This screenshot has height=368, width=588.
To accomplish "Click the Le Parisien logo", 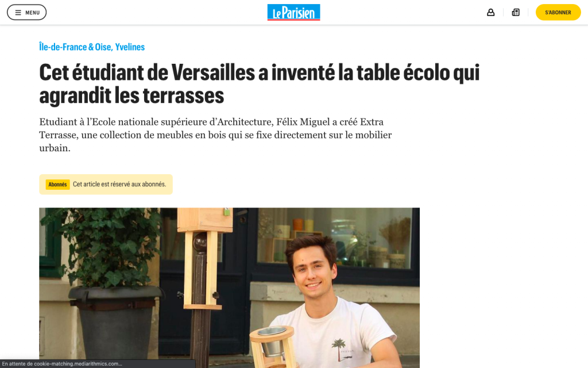I will tap(293, 13).
